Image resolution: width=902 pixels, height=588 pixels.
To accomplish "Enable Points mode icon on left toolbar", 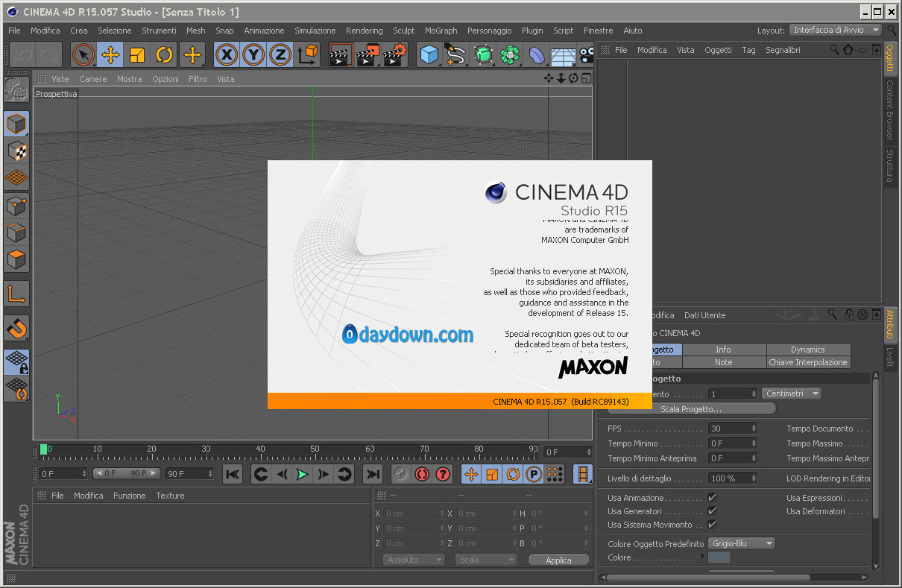I will coord(16,205).
